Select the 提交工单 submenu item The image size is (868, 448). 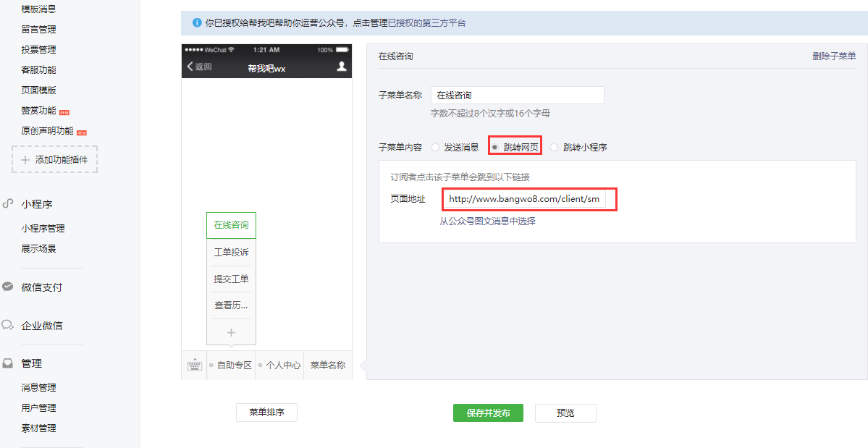[x=231, y=279]
